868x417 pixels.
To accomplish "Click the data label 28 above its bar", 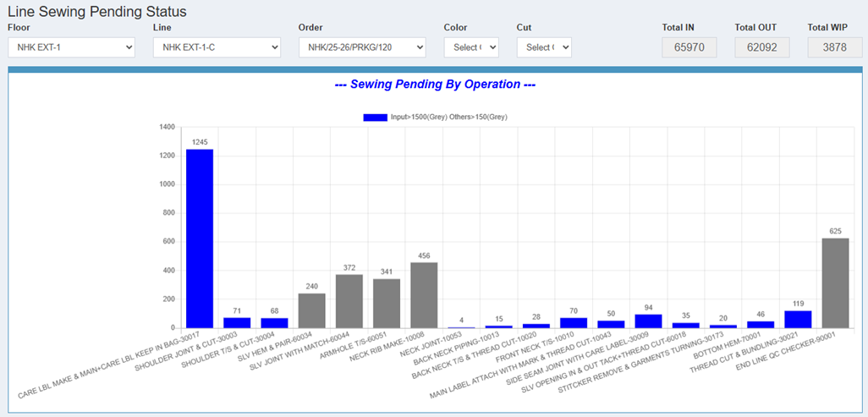I will coord(536,316).
